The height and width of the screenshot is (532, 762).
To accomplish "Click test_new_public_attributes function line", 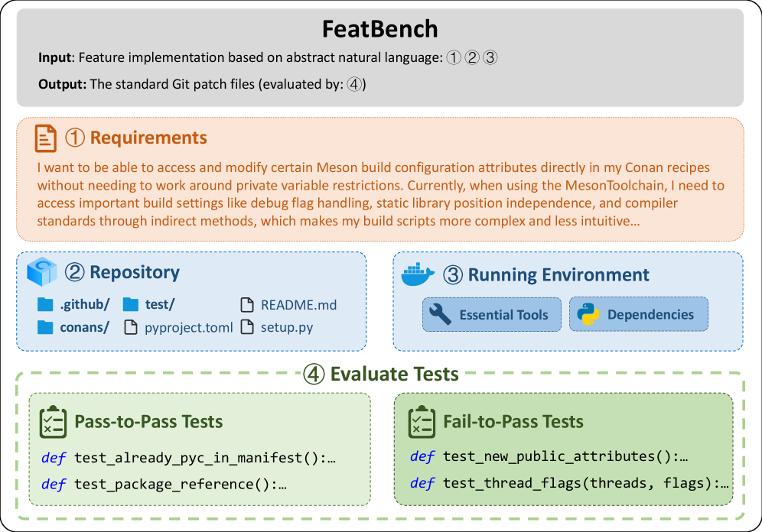I will click(550, 457).
